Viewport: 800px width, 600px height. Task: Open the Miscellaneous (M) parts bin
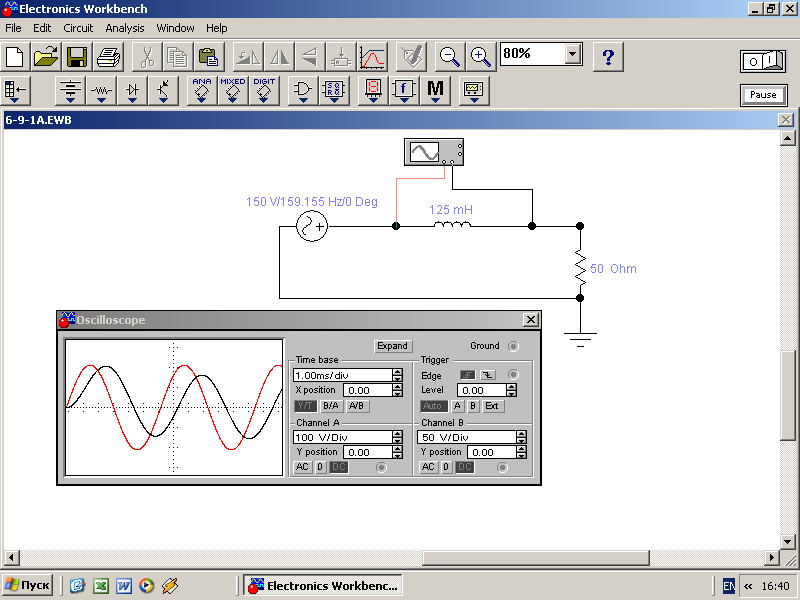pos(435,91)
